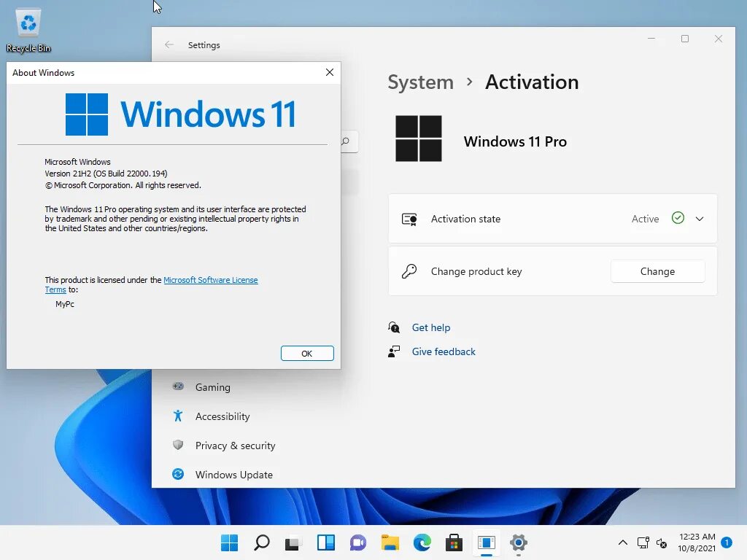Screen dimensions: 747x560
Task: Click the notification count badge in the tray
Action: click(x=727, y=542)
